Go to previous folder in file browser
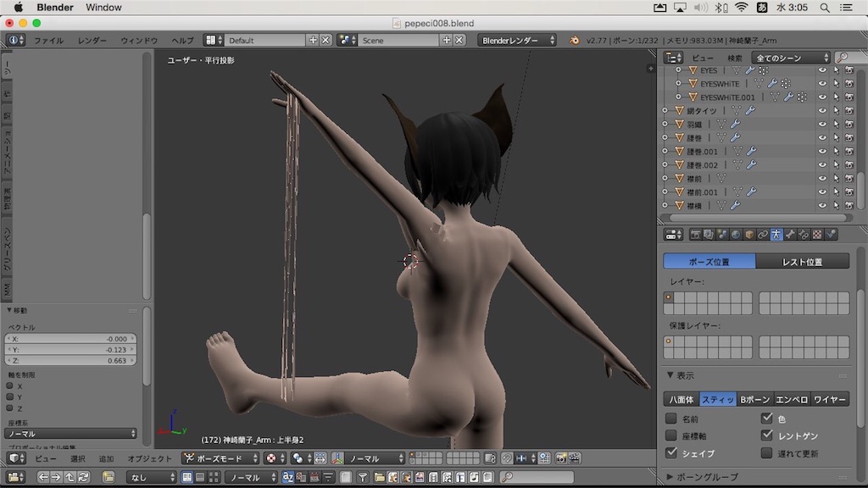Image resolution: width=868 pixels, height=488 pixels. click(x=43, y=477)
